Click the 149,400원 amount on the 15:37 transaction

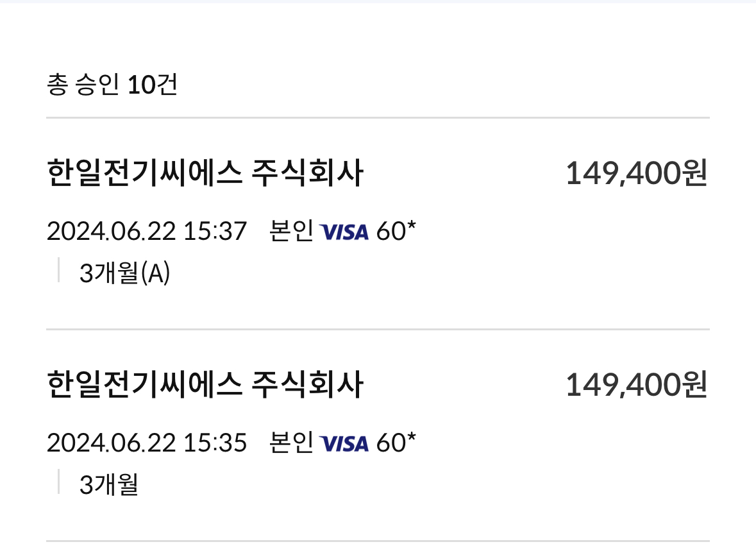pos(637,173)
